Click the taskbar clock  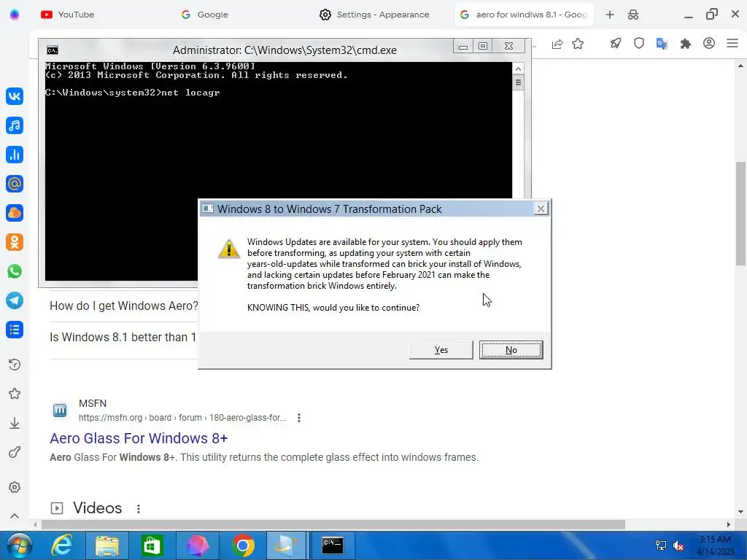coord(715,545)
